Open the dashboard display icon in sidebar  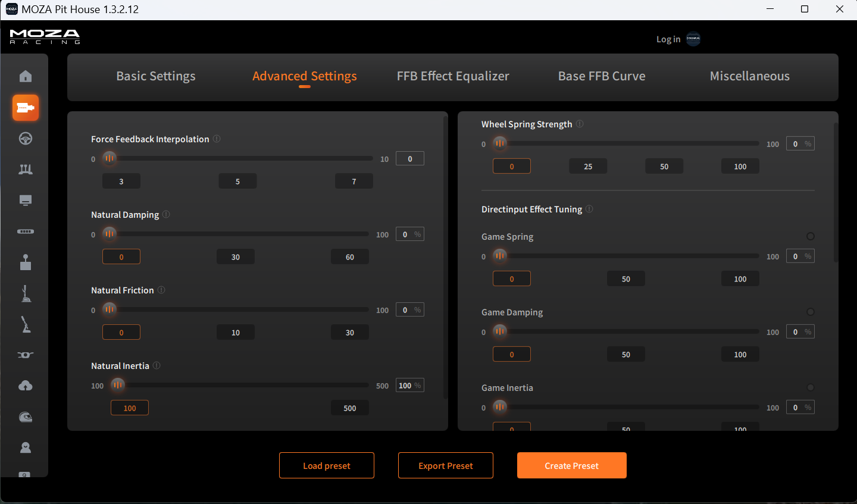pos(26,201)
